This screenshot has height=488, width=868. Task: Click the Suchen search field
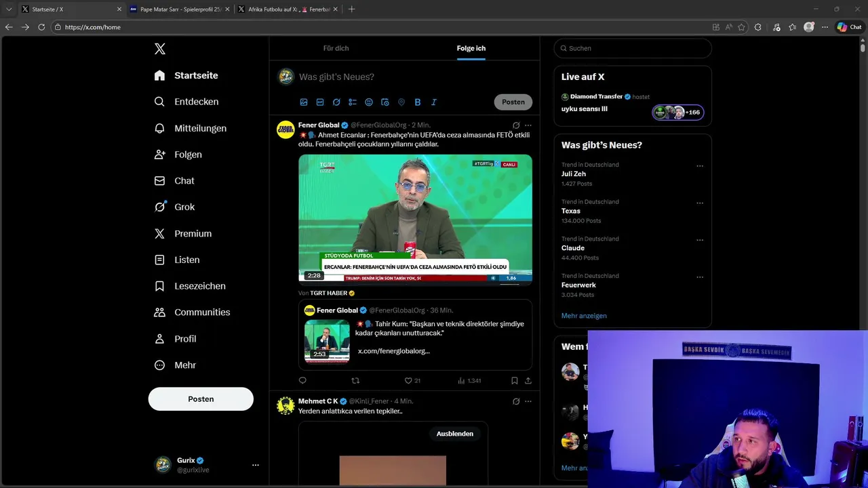click(x=633, y=48)
